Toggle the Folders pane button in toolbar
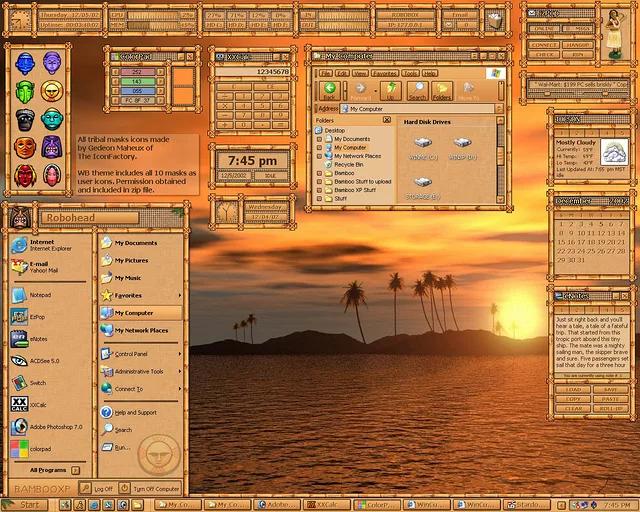The width and height of the screenshot is (640, 512). point(442,91)
